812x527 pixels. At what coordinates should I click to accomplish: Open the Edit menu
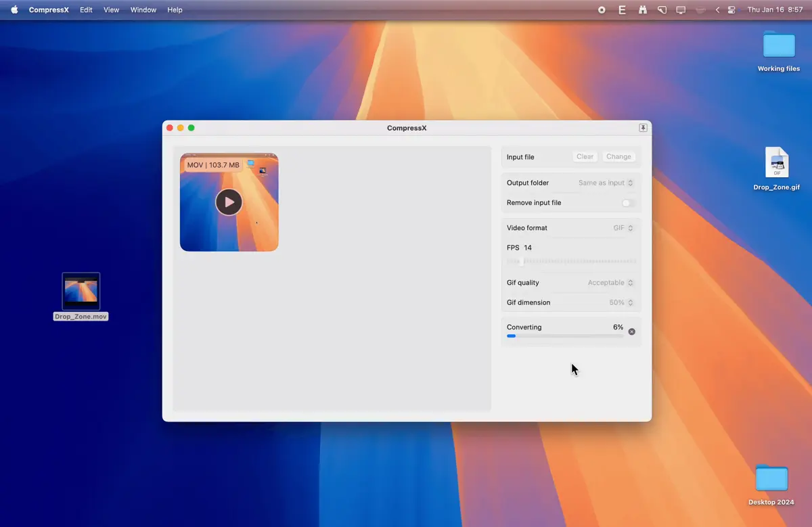pos(86,9)
